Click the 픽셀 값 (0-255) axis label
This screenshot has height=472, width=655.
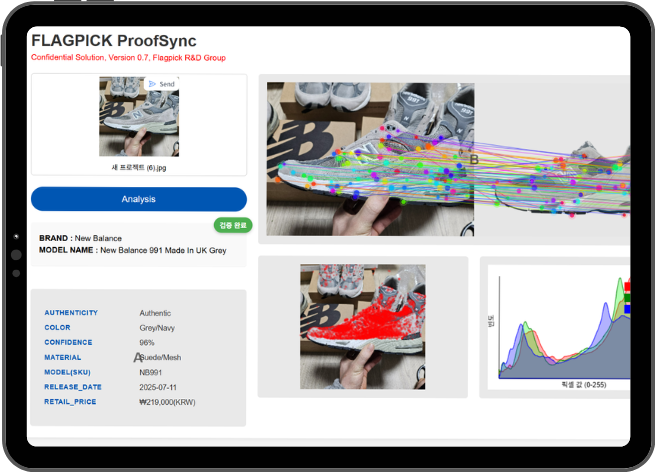click(584, 385)
